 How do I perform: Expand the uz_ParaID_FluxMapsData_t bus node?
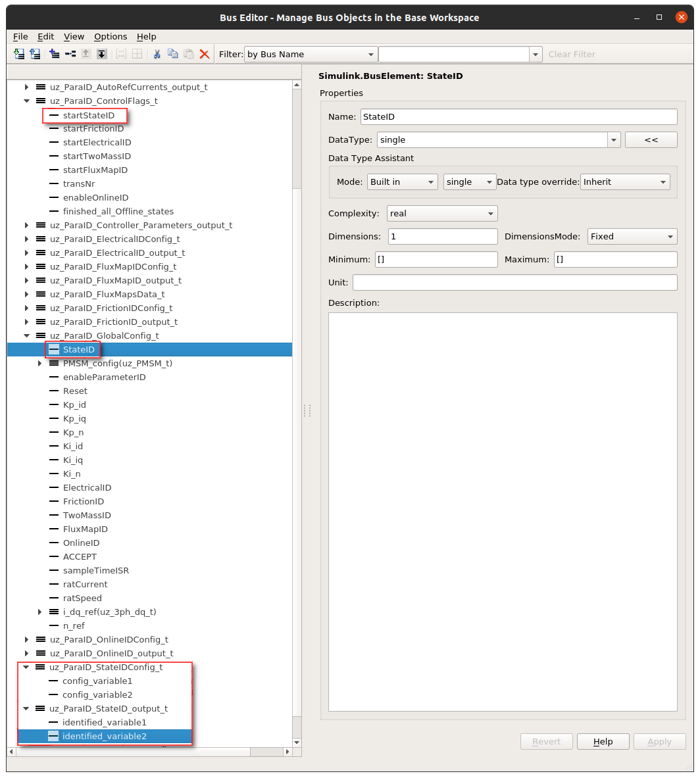coord(26,295)
